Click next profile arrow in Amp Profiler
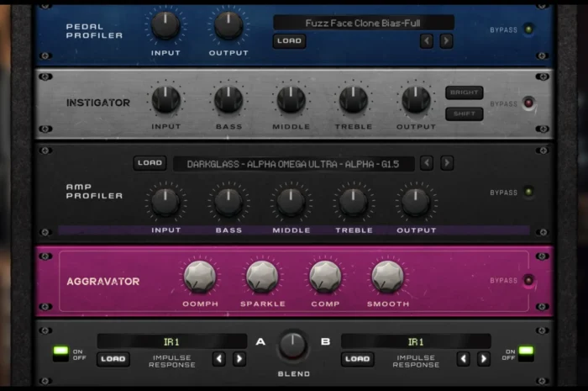Viewport: 588px width, 391px height. coord(447,163)
